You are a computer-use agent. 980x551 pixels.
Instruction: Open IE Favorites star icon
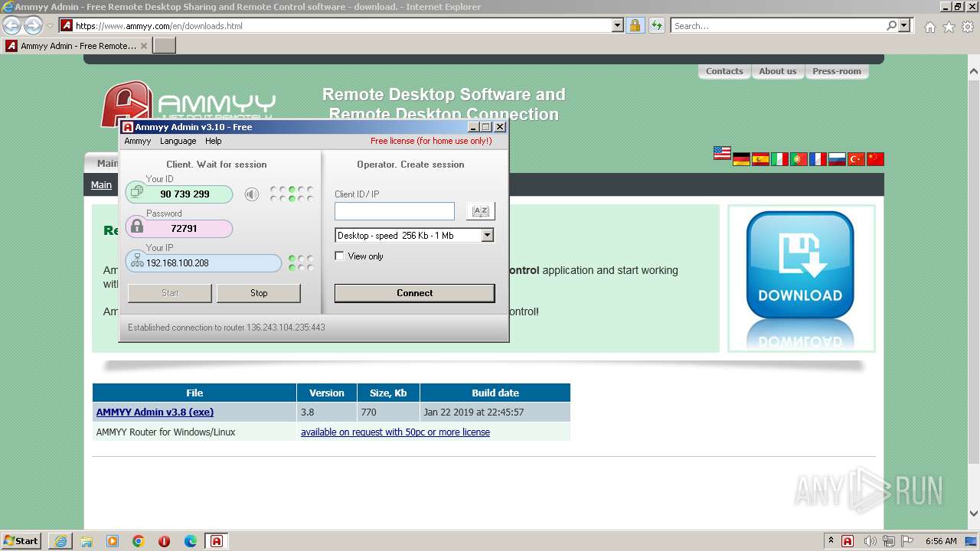(949, 27)
